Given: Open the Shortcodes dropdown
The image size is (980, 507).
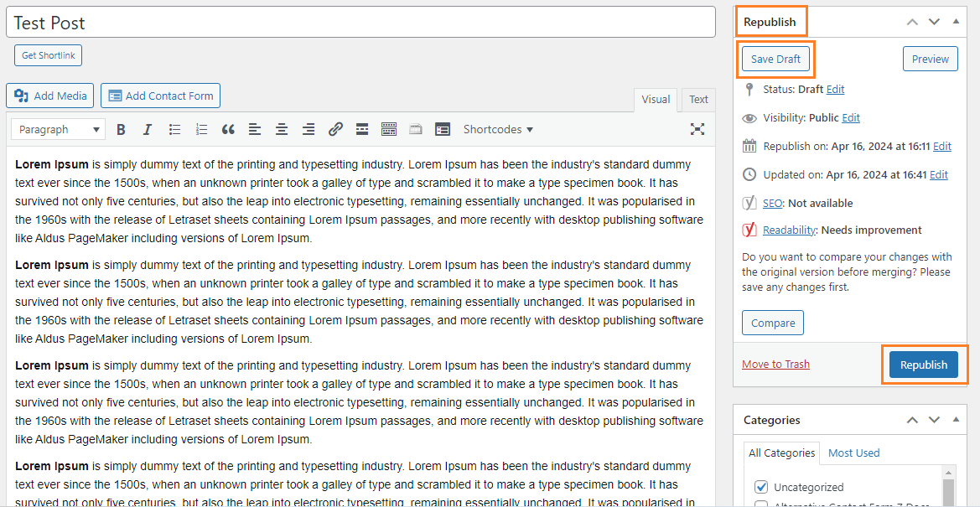Looking at the screenshot, I should [x=498, y=129].
